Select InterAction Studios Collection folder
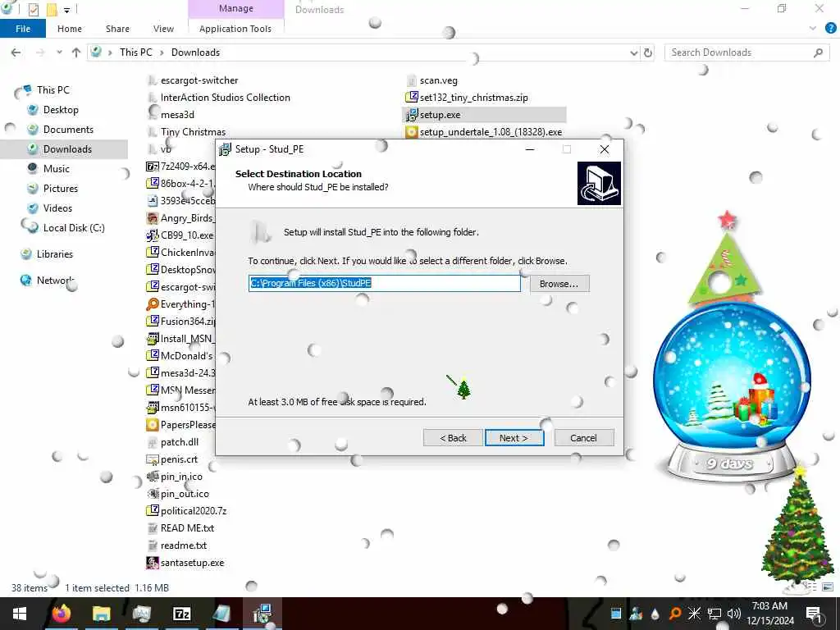Image resolution: width=840 pixels, height=630 pixels. [225, 98]
